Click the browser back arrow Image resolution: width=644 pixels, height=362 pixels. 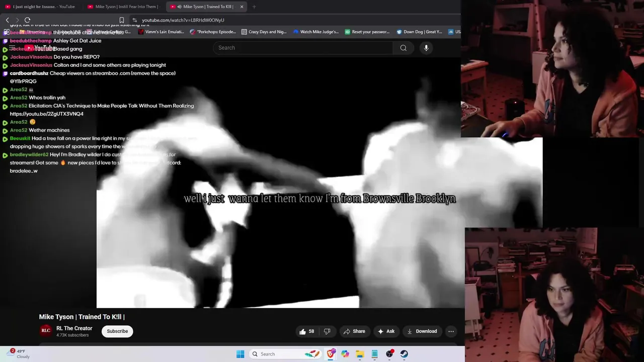[x=7, y=20]
